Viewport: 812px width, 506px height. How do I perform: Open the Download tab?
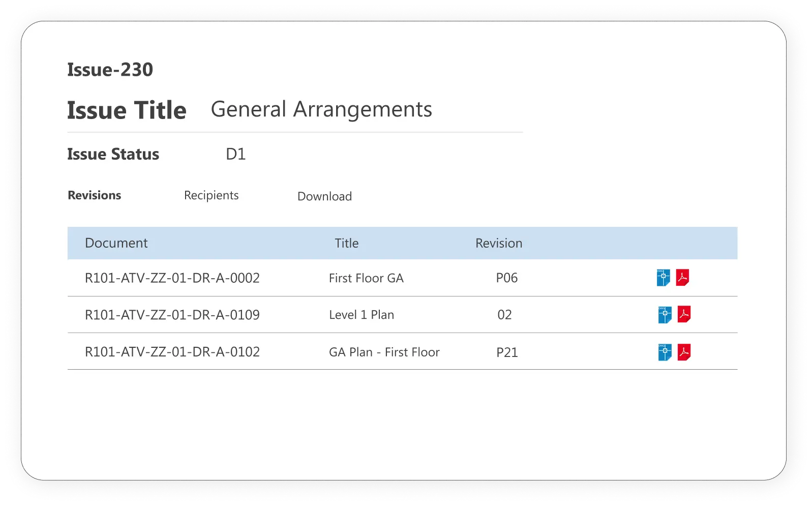[x=324, y=196]
